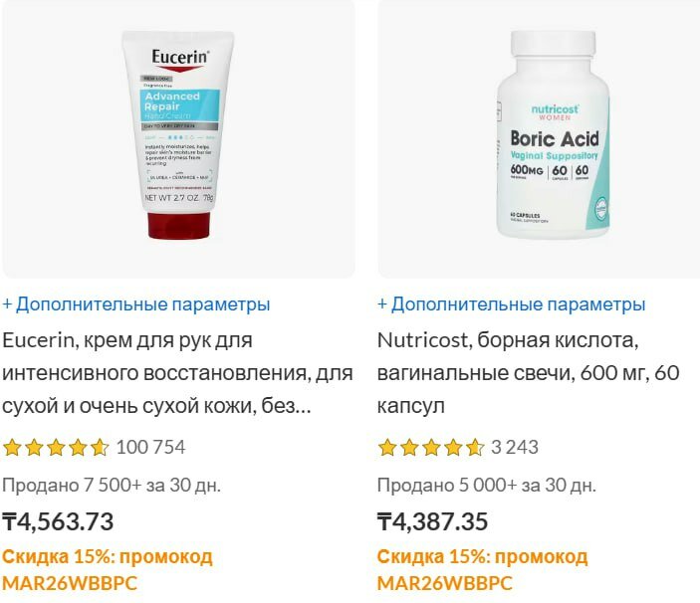The width and height of the screenshot is (700, 603).
Task: Click the ₸4,563.73 price
Action: pos(58,521)
